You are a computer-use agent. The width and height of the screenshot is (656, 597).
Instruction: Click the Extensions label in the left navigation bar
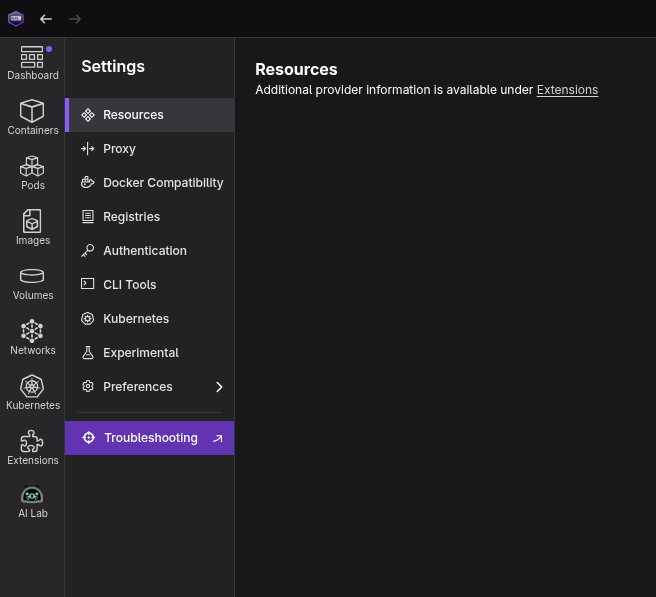click(x=33, y=460)
